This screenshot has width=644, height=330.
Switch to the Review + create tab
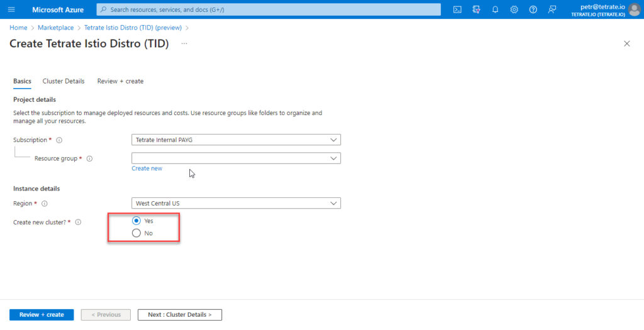[120, 81]
